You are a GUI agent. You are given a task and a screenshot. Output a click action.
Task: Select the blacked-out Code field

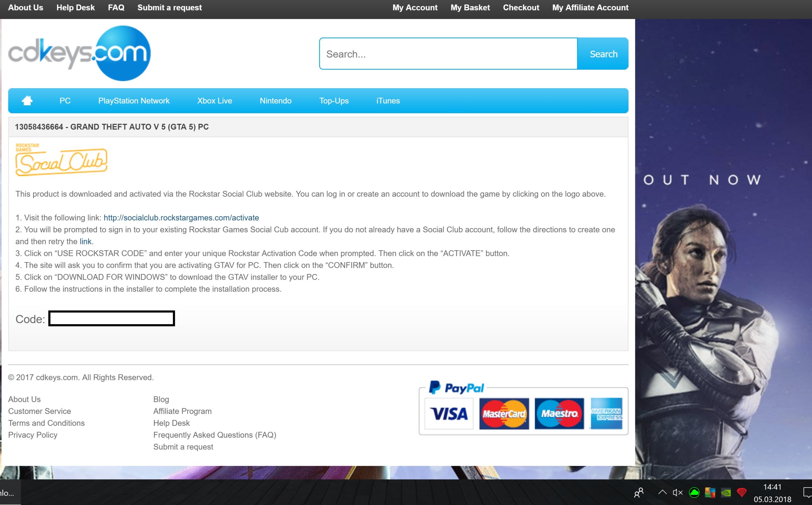(x=112, y=318)
